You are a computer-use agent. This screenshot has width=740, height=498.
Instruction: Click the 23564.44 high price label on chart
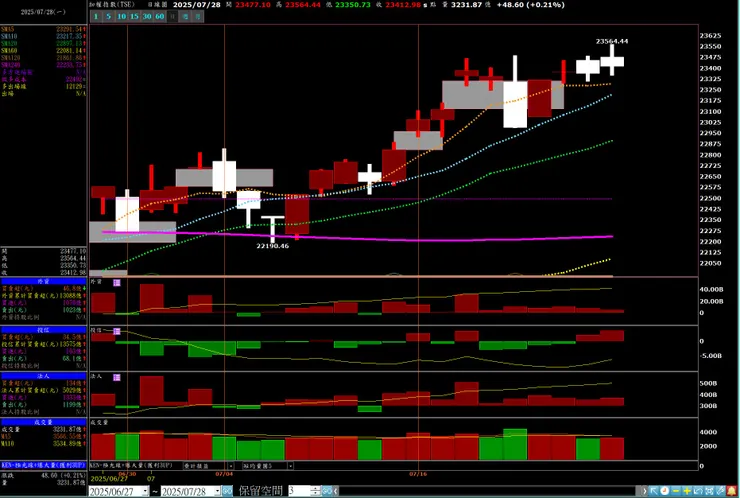[x=612, y=41]
